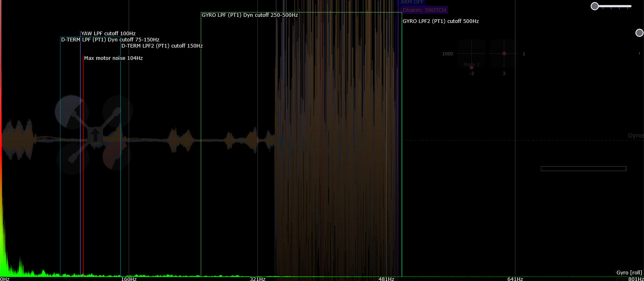Click the ARM OFF event label
Viewport: 644px width, 281px height.
pos(412,2)
